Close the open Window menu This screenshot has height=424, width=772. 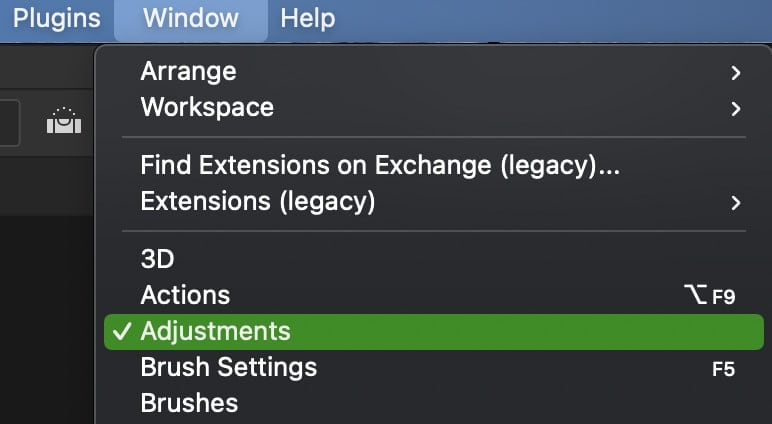pos(190,18)
